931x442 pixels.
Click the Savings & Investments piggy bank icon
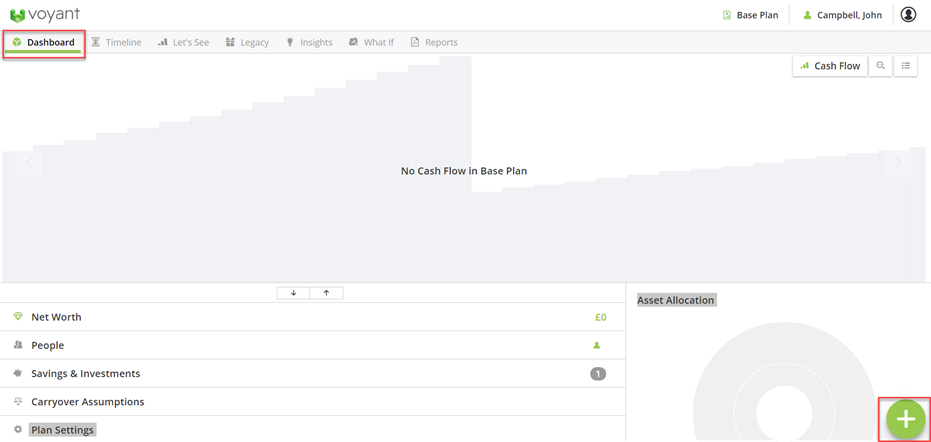point(18,374)
